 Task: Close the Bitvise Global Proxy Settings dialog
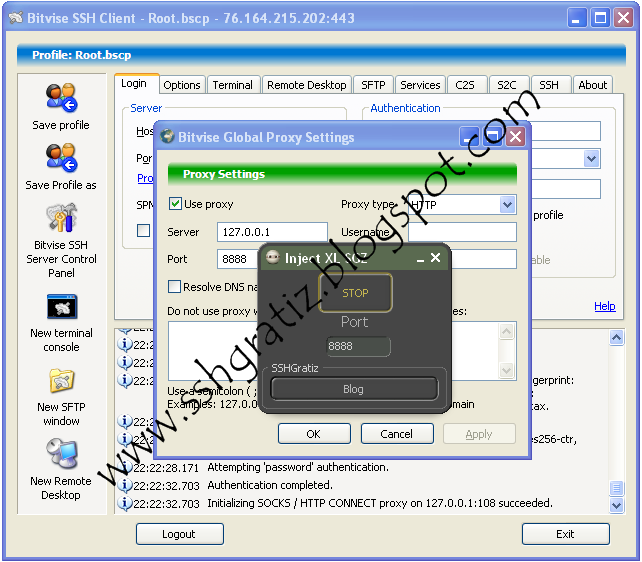tap(515, 137)
